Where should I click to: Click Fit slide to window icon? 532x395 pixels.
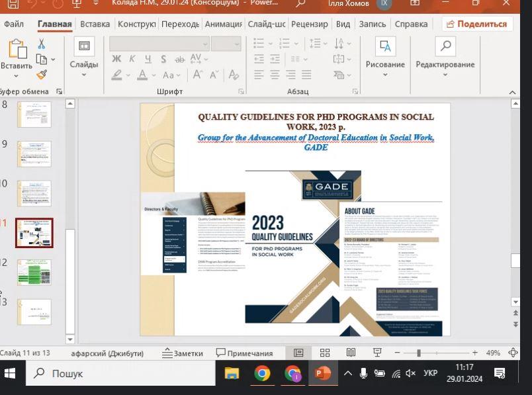[x=513, y=353]
